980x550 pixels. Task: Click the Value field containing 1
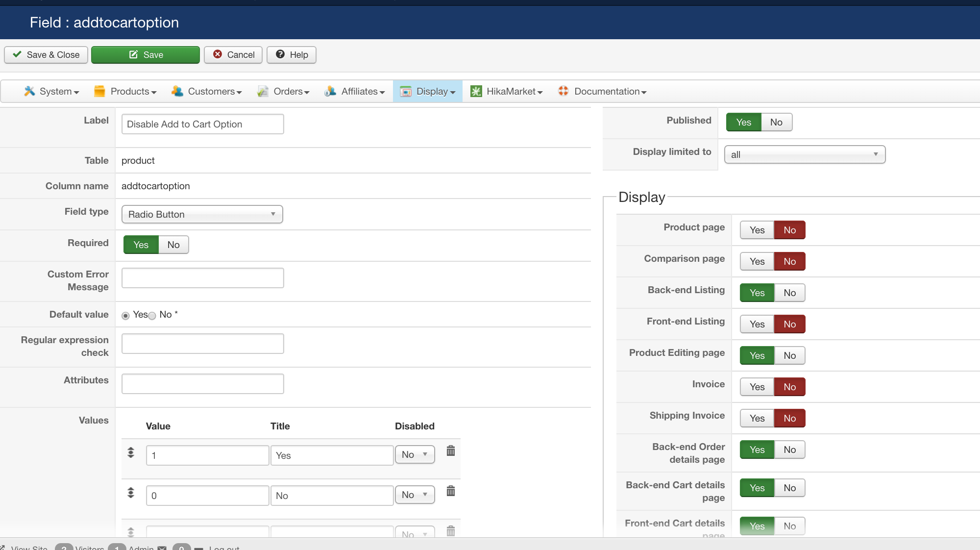(208, 455)
